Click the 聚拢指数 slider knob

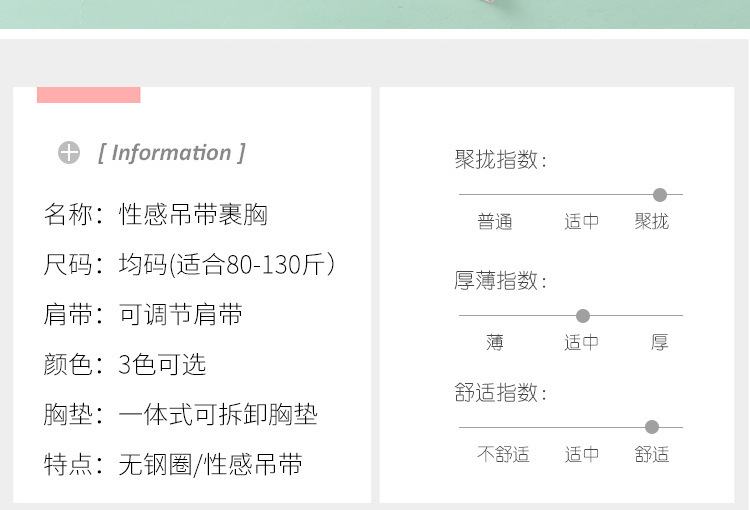tap(660, 194)
